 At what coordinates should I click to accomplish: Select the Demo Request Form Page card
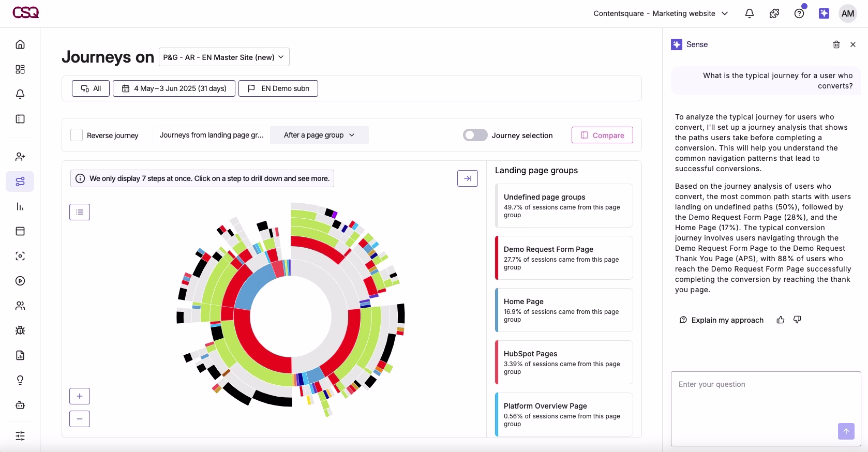pos(564,258)
